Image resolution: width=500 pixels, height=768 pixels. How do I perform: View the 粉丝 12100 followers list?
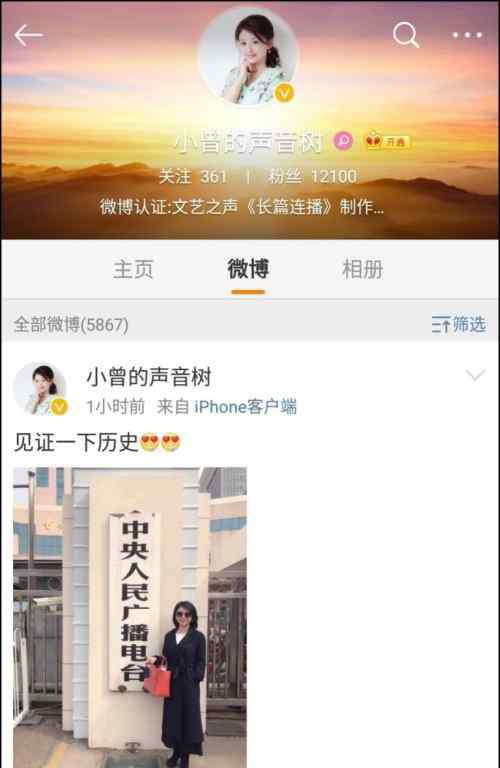pyautogui.click(x=312, y=176)
